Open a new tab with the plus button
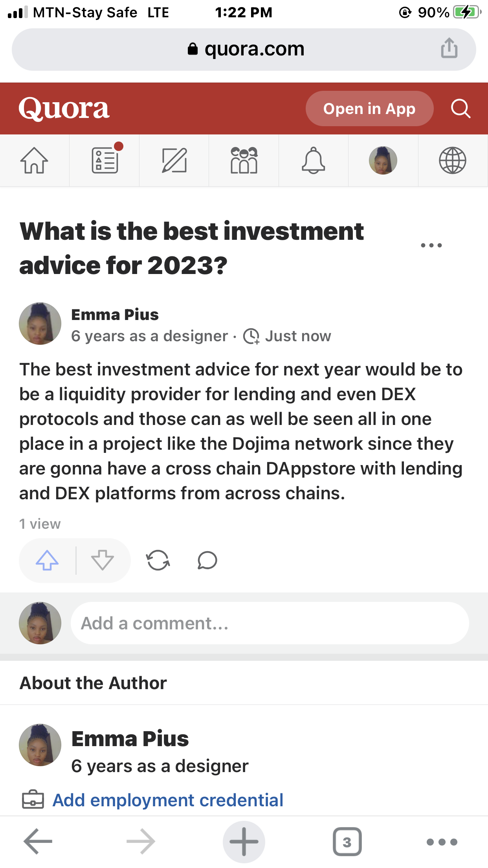This screenshot has height=868, width=488. point(244,842)
